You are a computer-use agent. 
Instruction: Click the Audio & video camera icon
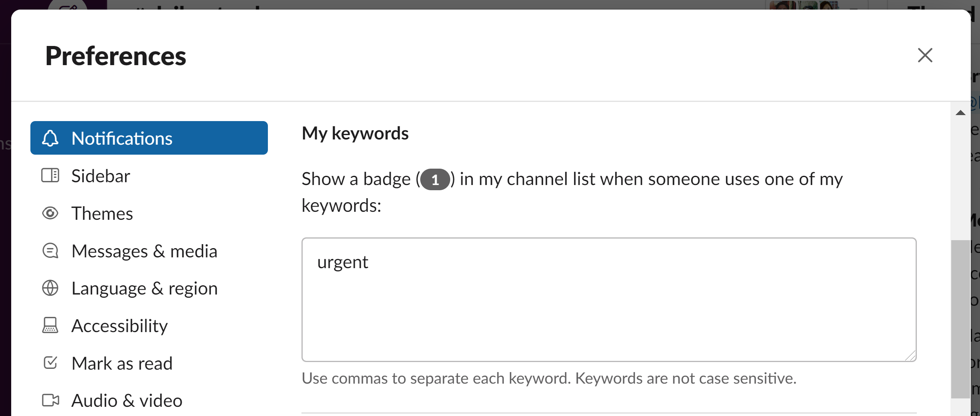click(50, 400)
